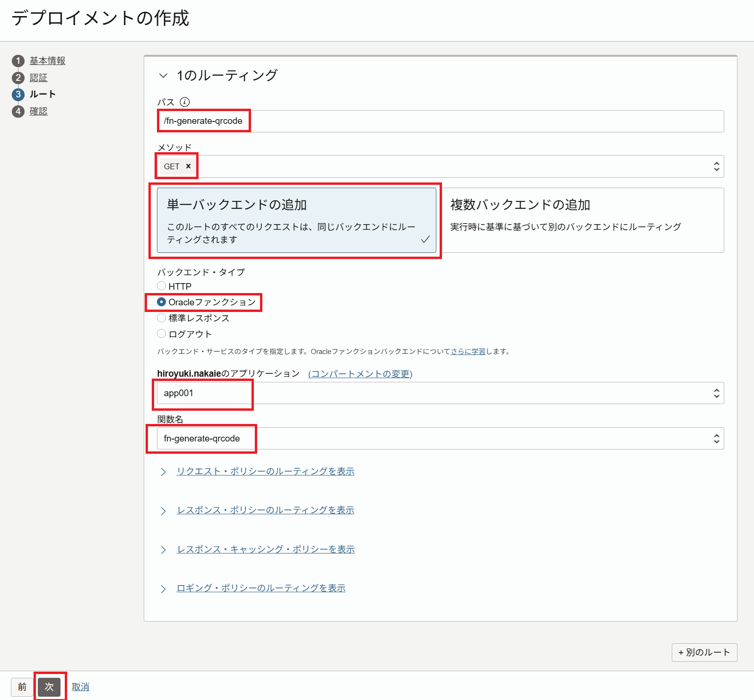Go to 認証 step in wizard

[x=38, y=78]
